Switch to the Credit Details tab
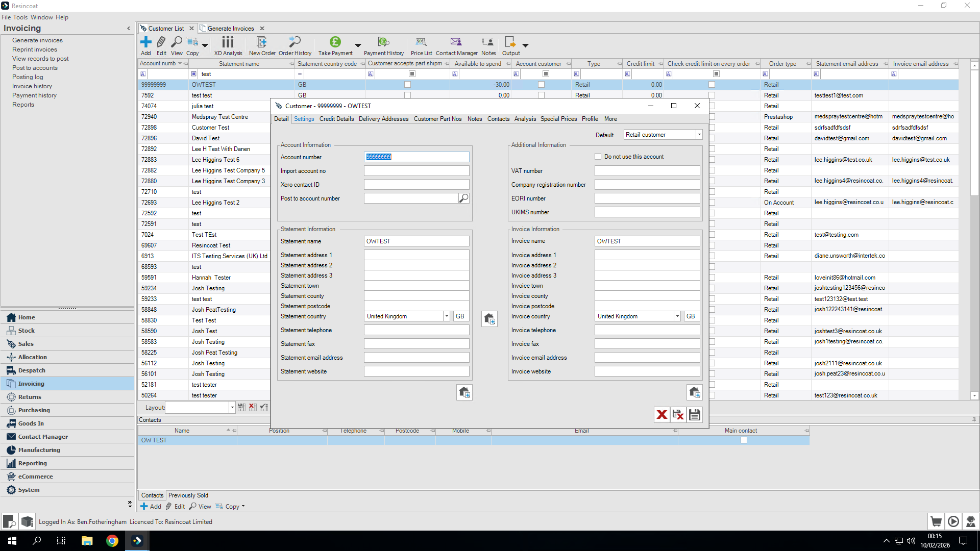Image resolution: width=980 pixels, height=551 pixels. (x=336, y=119)
